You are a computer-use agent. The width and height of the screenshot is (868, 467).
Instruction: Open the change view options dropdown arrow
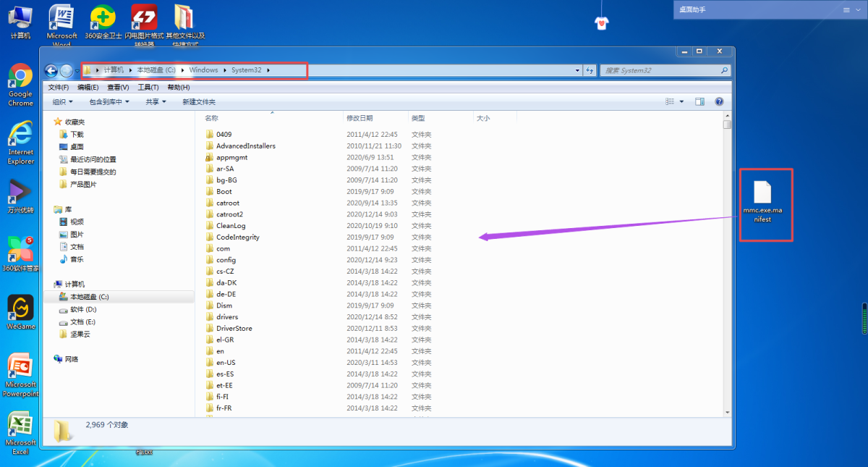[681, 102]
